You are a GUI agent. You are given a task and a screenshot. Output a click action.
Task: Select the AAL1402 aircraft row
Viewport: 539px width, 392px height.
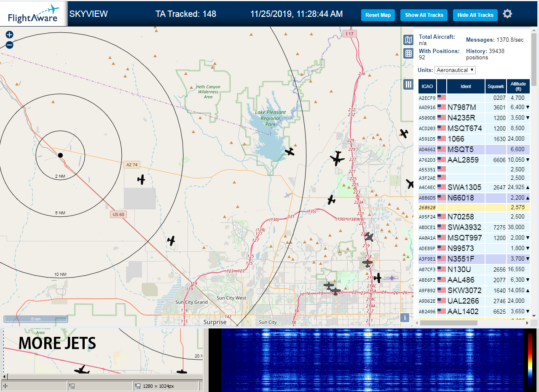point(474,312)
